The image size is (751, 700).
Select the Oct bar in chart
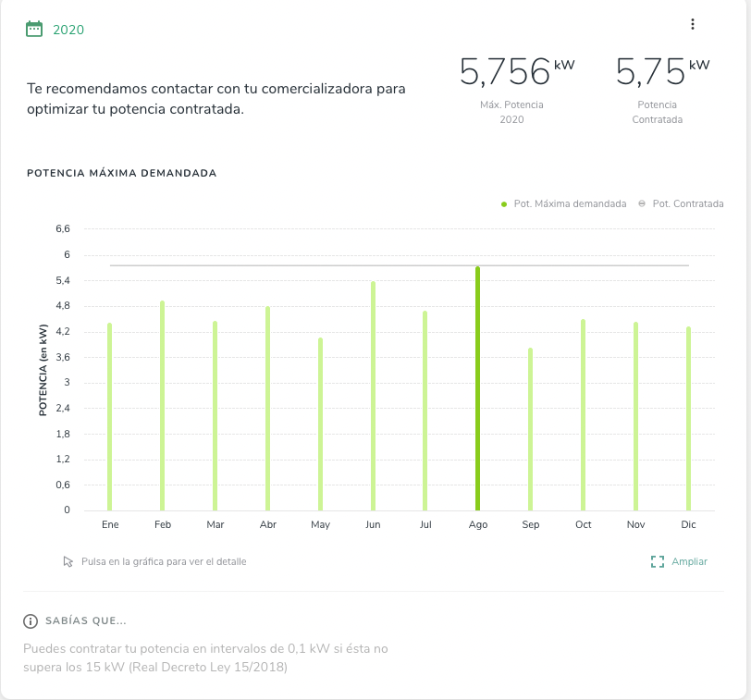tap(583, 415)
